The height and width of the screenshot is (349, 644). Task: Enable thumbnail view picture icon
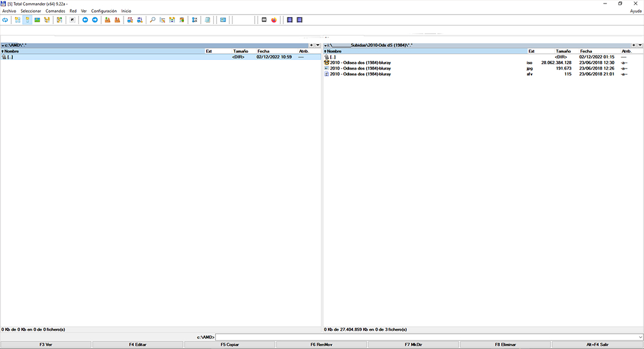pyautogui.click(x=37, y=20)
